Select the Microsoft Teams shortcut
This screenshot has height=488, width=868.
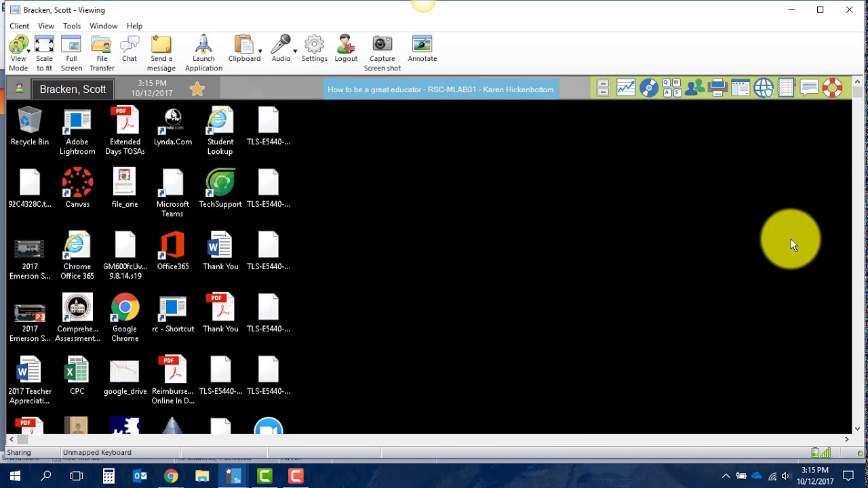(173, 193)
